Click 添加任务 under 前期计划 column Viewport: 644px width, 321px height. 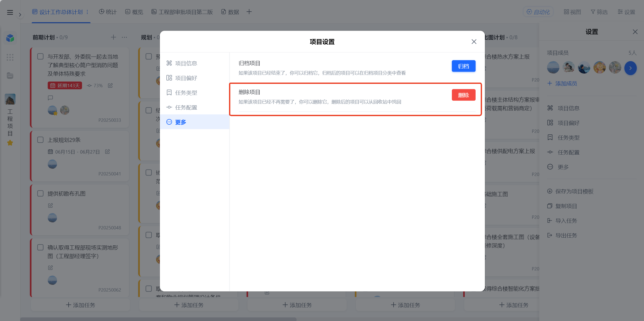click(80, 305)
